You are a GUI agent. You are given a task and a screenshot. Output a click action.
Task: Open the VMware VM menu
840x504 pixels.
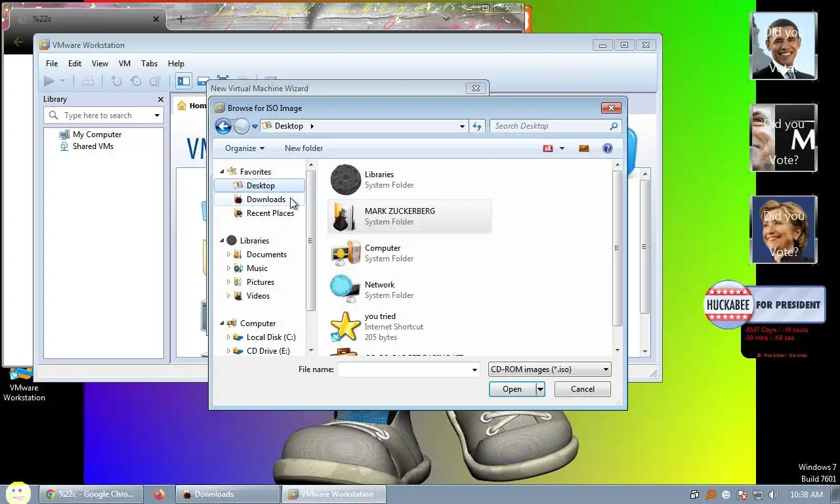coord(125,64)
